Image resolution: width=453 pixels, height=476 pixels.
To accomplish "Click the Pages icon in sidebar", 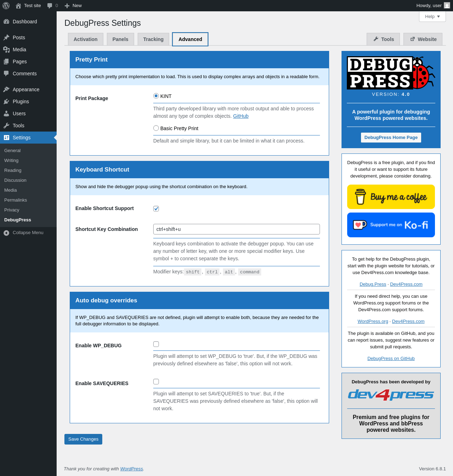I will [6, 62].
